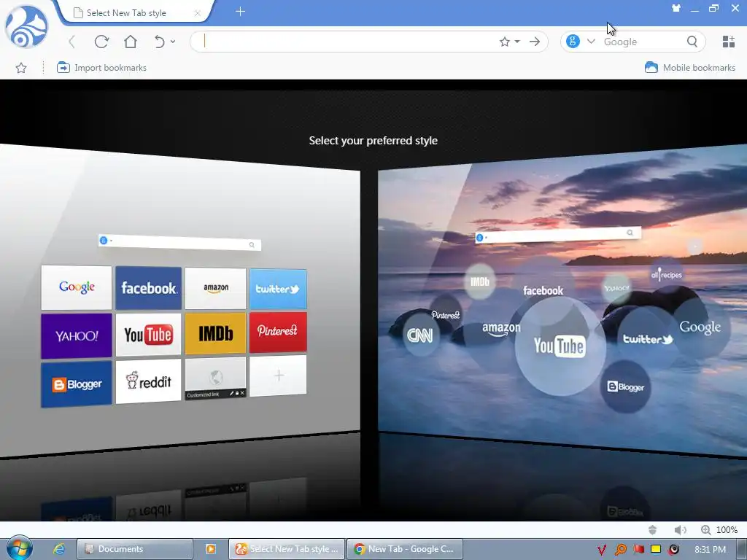Click the twitter bubble in sunset preview

tap(648, 339)
